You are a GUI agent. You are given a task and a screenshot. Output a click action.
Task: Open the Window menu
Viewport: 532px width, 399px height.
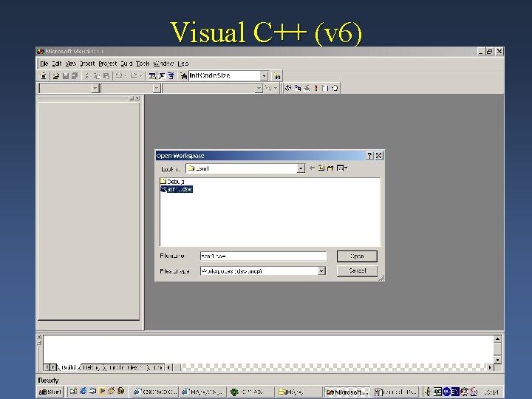[163, 64]
